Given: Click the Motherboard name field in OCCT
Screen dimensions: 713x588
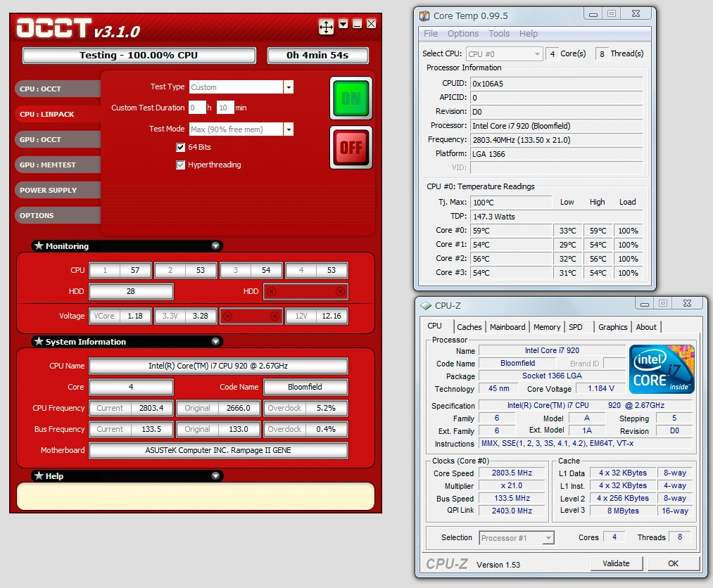Looking at the screenshot, I should coord(218,450).
